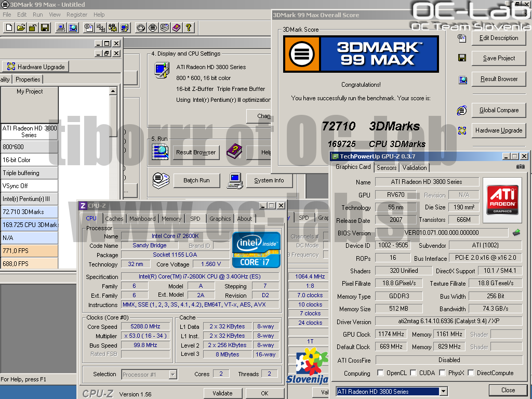Click the BIOS save chip icon in GPU-Z
Screen dimensions: 532x399
[516, 232]
